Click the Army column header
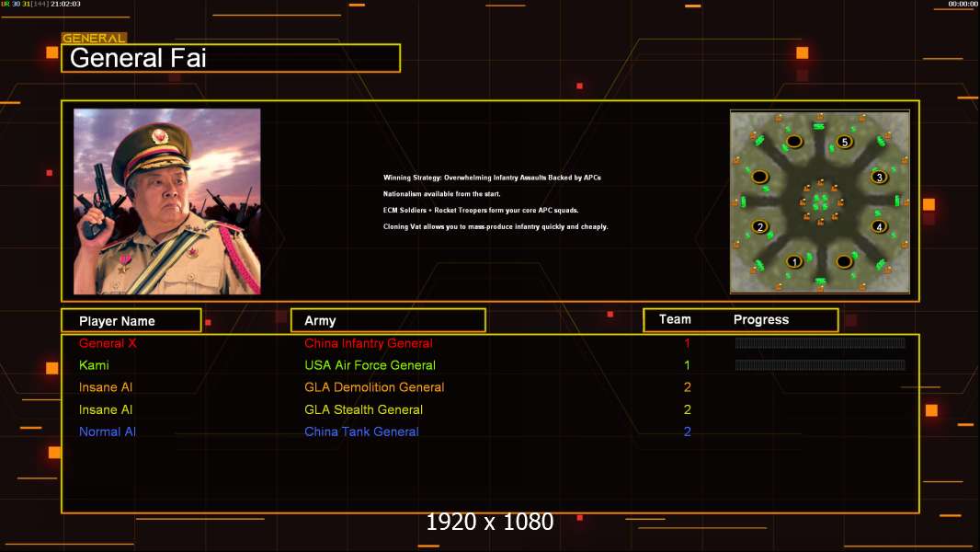The width and height of the screenshot is (980, 552). click(x=388, y=321)
